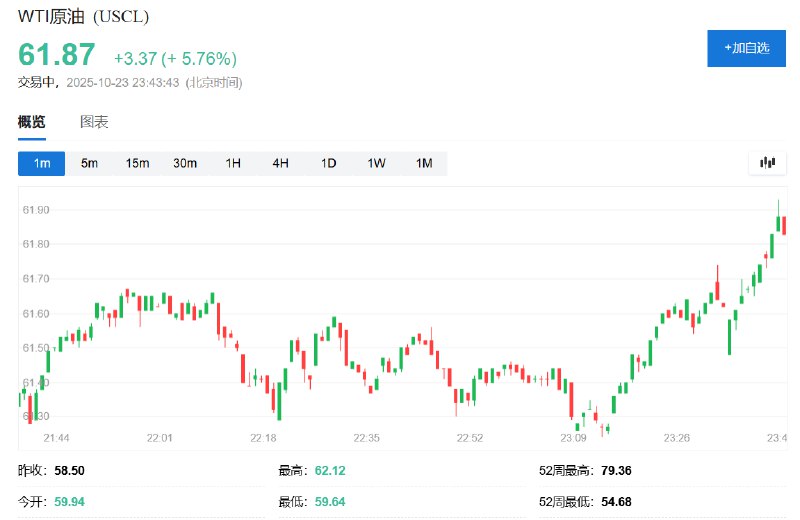
Task: Switch to the 图表 chart tab
Action: point(94,122)
